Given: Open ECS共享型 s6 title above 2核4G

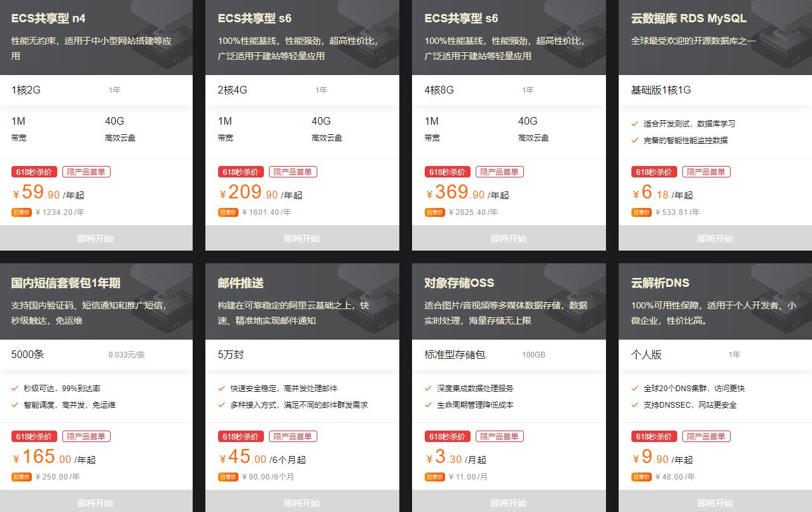Looking at the screenshot, I should [x=255, y=18].
